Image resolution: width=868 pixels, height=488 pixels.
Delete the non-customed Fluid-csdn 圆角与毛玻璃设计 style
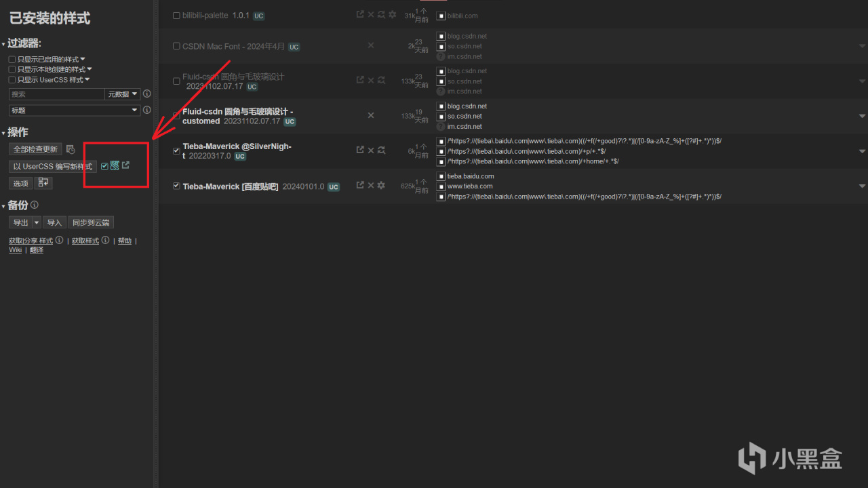371,80
